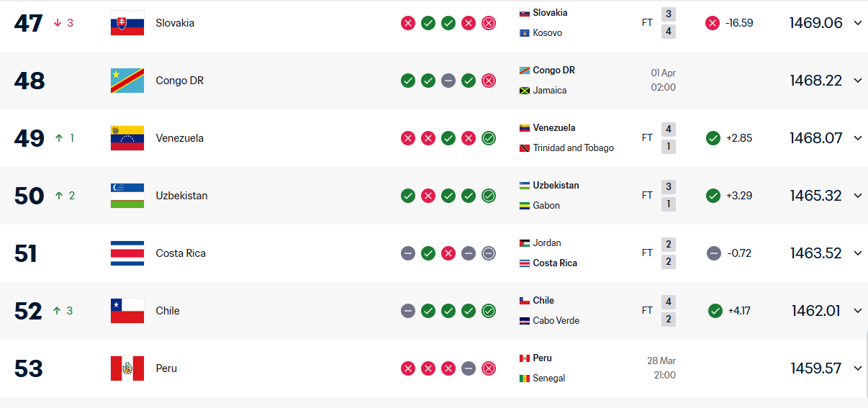Open the Slovakia vs Kosovo match result
Viewport: 868px width, 408px height.
[x=597, y=23]
